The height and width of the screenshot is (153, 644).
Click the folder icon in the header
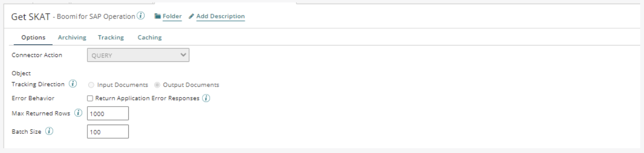click(158, 16)
